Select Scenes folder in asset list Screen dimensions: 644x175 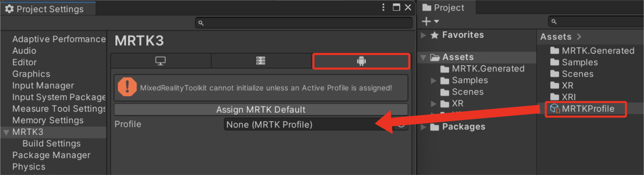577,74
